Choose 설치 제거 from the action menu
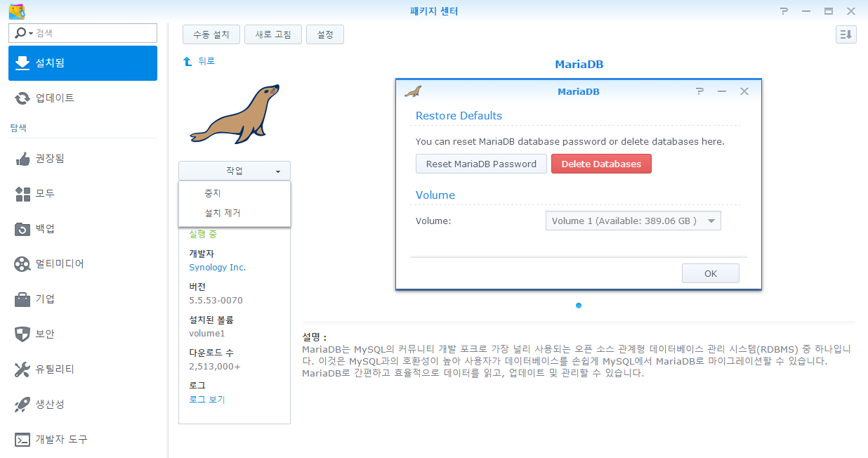 coord(222,214)
